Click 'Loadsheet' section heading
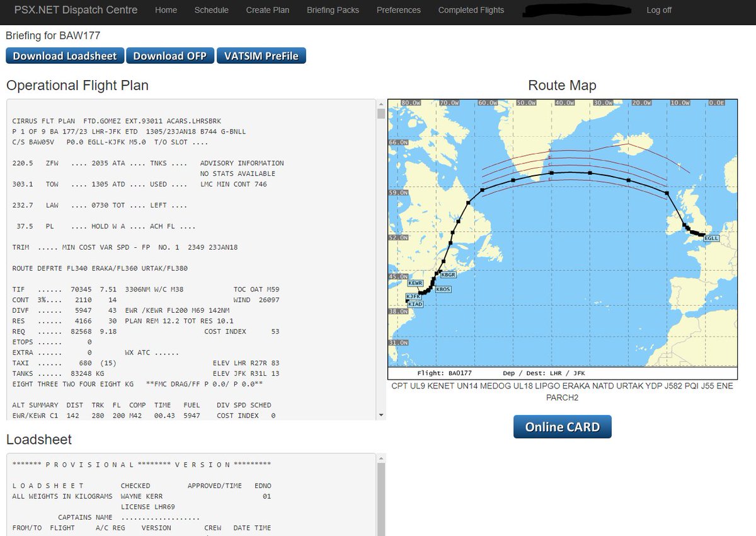The width and height of the screenshot is (756, 536). tap(39, 440)
